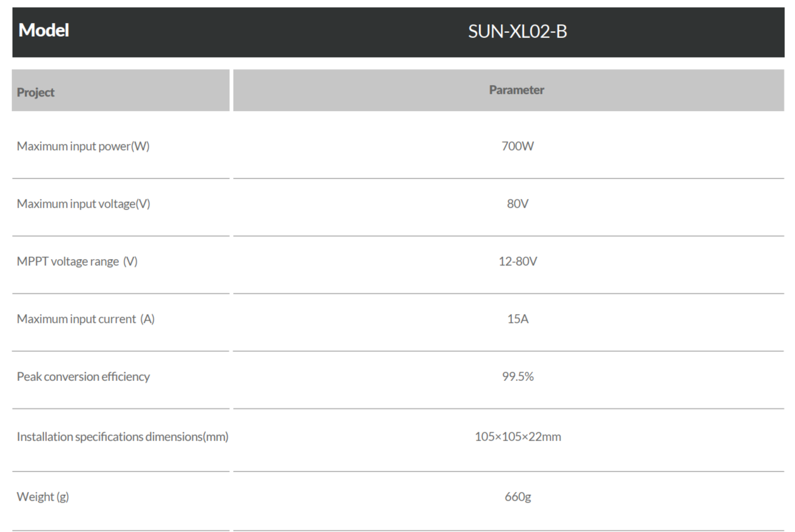The height and width of the screenshot is (532, 795).
Task: Select the Weight (g) row label
Action: [x=43, y=497]
